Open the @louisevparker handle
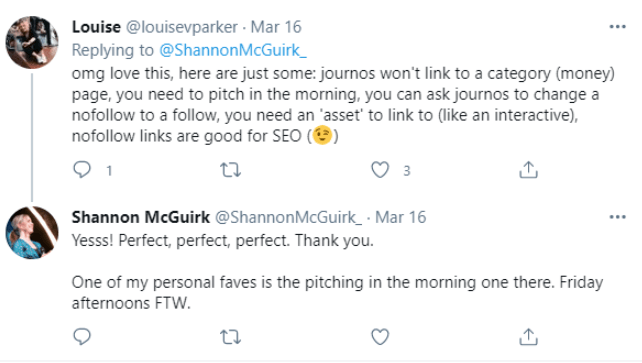 182,27
